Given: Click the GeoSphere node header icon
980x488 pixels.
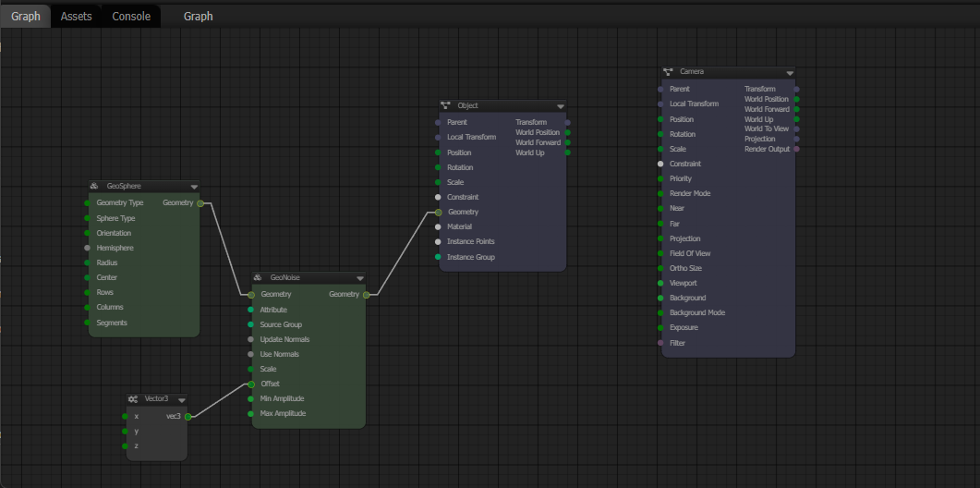Looking at the screenshot, I should click(x=94, y=187).
